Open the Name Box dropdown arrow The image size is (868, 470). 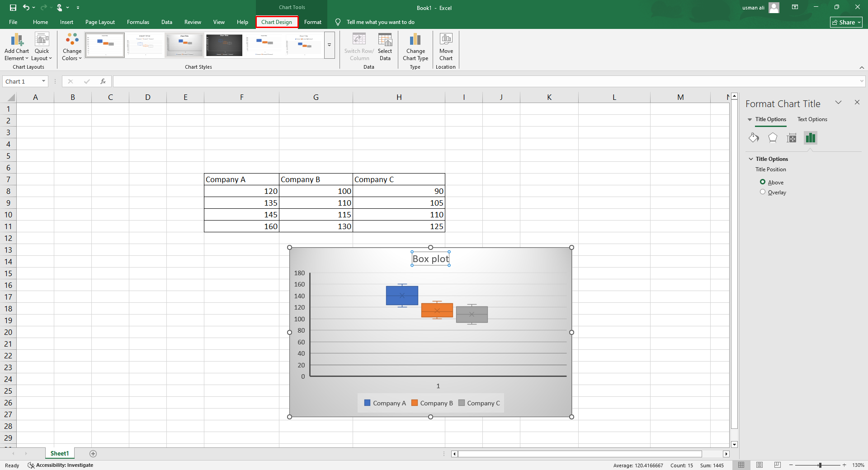click(x=43, y=81)
